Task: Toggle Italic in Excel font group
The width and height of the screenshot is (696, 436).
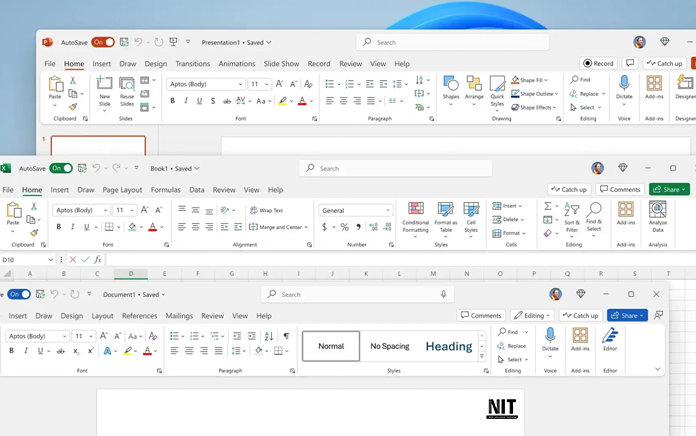Action: (72, 227)
